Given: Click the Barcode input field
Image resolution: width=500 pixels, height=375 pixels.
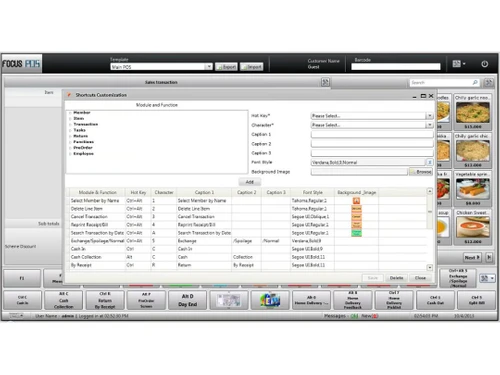Looking at the screenshot, I should [x=396, y=67].
